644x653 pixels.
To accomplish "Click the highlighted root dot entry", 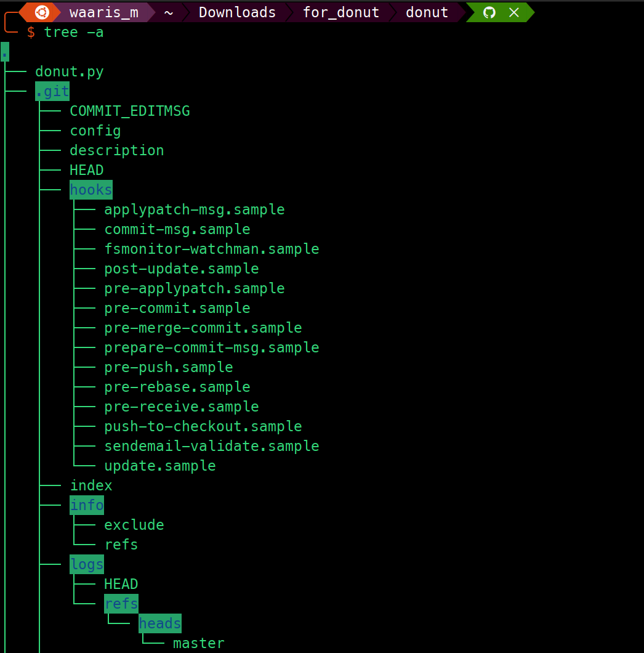I will pos(5,52).
